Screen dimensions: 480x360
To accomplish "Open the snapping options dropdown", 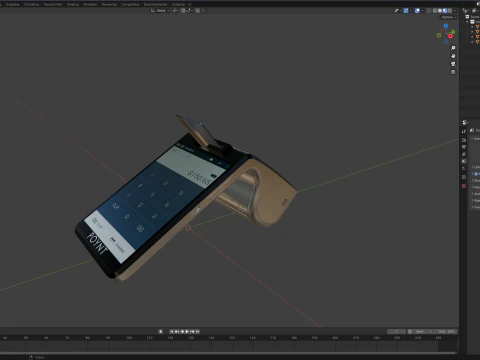I will (190, 11).
